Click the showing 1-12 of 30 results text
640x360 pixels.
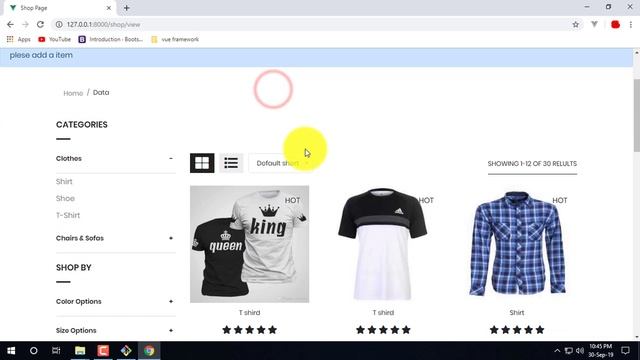click(x=532, y=164)
